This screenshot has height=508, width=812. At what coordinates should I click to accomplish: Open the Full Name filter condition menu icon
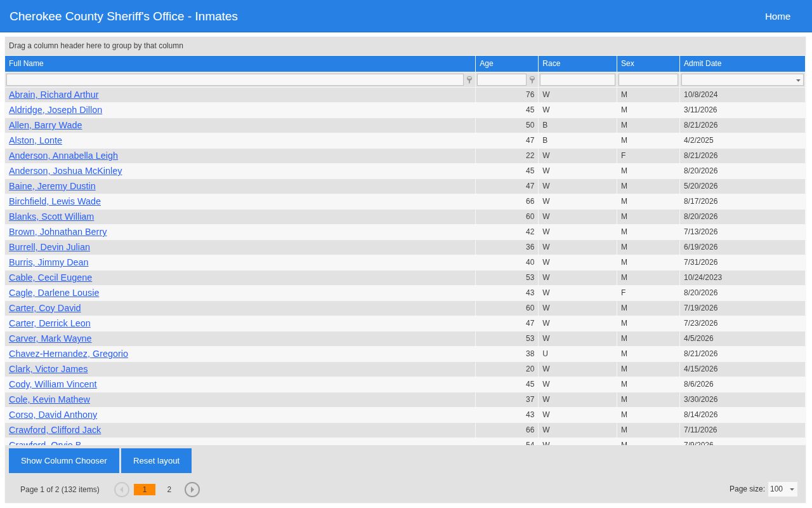(x=469, y=80)
